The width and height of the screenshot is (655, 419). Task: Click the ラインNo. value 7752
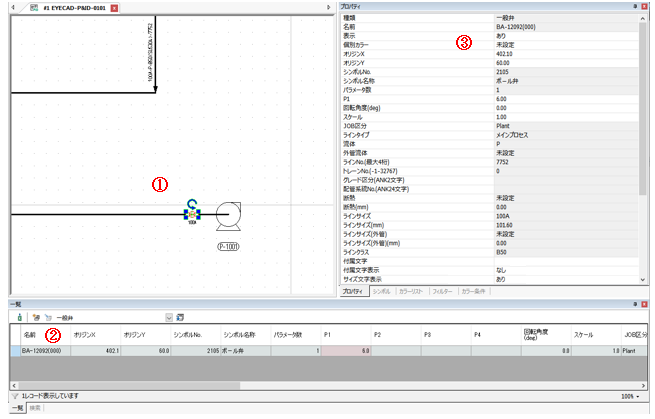pos(566,162)
